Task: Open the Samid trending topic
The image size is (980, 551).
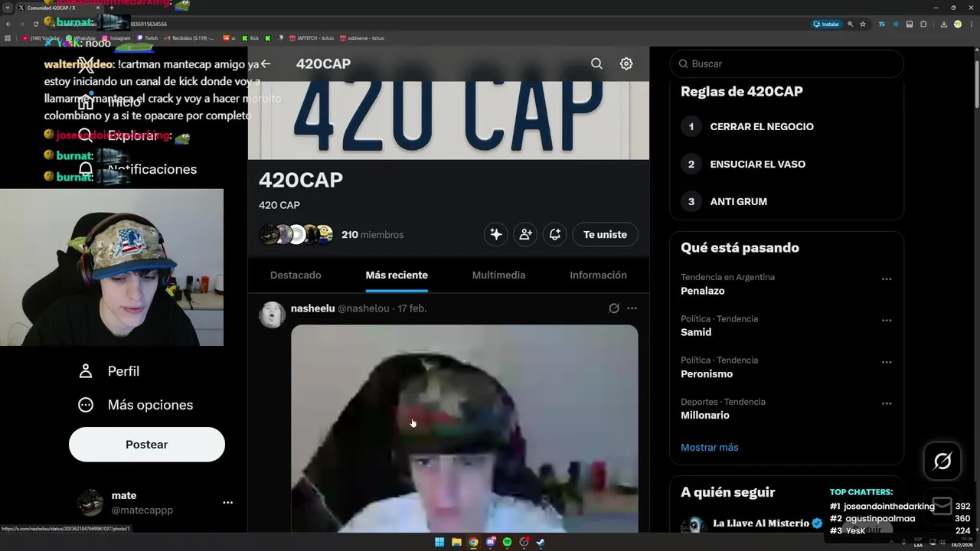Action: (696, 332)
